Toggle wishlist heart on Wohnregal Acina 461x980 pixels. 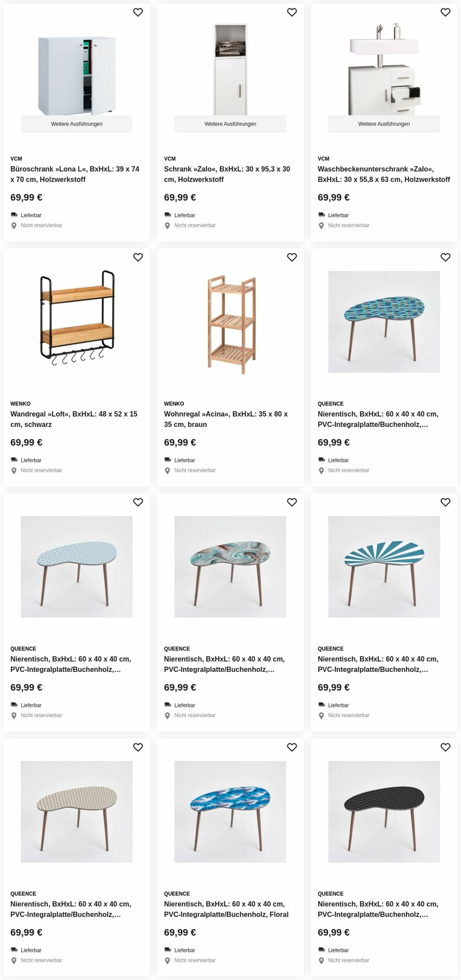[292, 258]
